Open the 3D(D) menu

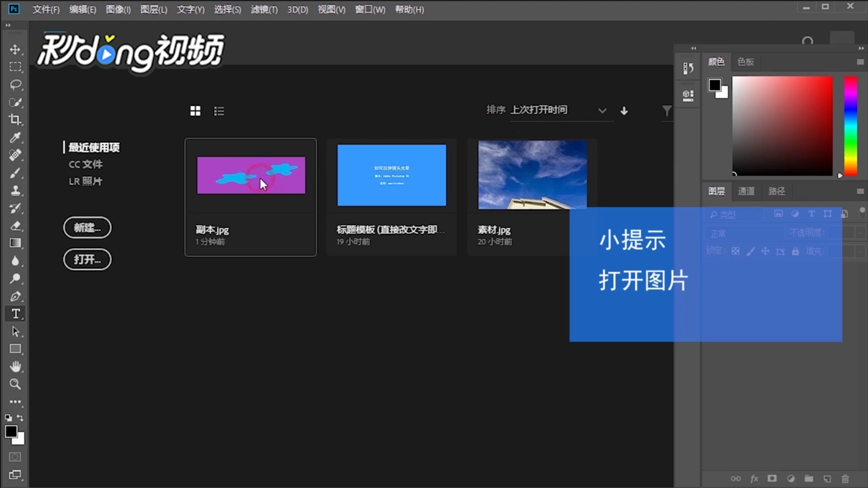[298, 9]
